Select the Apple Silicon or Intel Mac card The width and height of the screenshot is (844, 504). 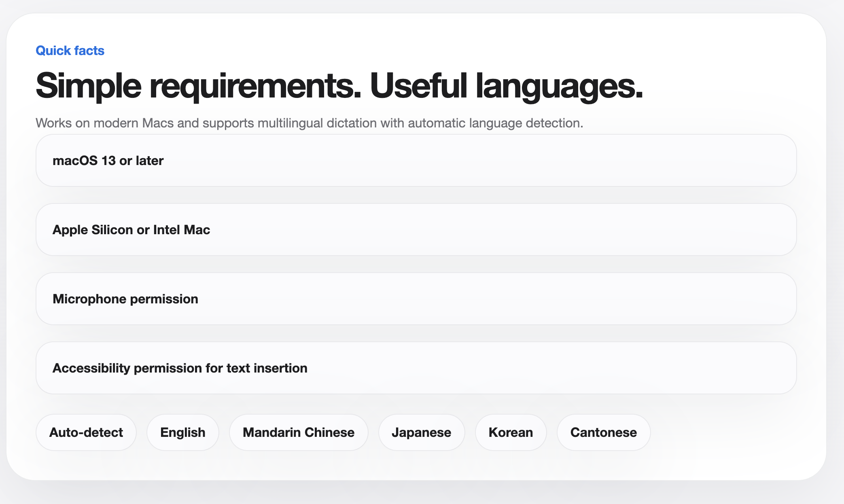pyautogui.click(x=416, y=230)
